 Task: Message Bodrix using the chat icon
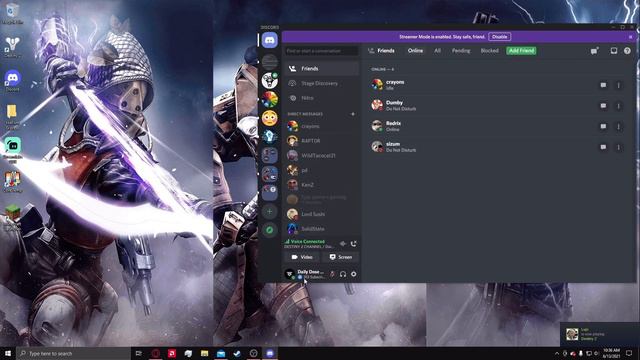click(603, 126)
